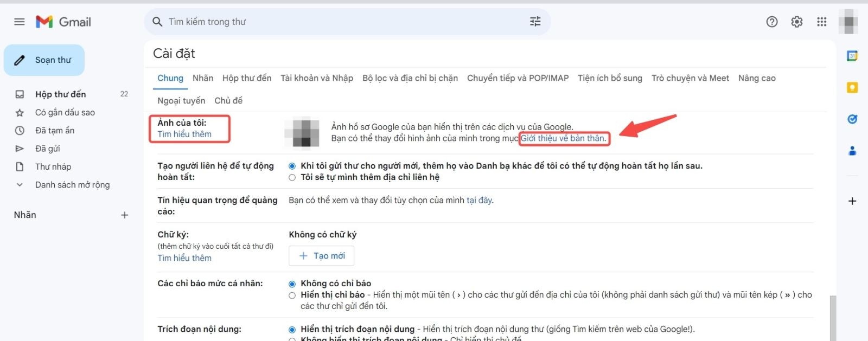Expand Danh sách mở rộng chevron

pos(20,185)
